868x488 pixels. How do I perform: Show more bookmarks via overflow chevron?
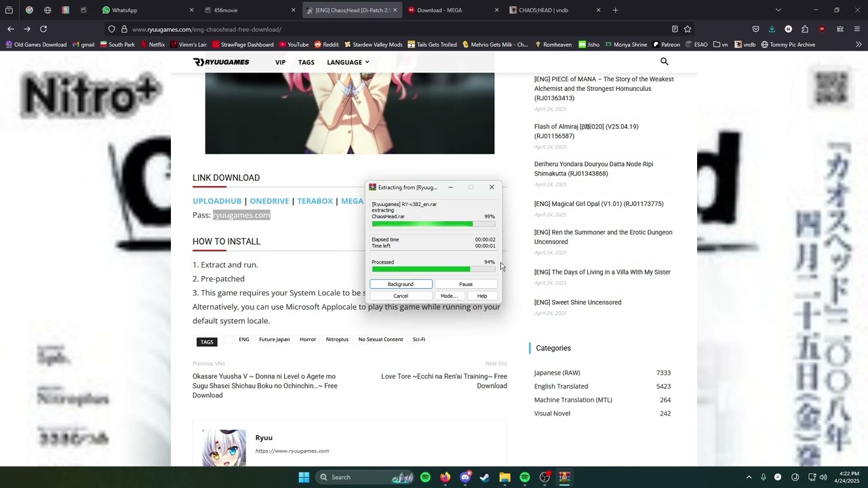[x=859, y=45]
